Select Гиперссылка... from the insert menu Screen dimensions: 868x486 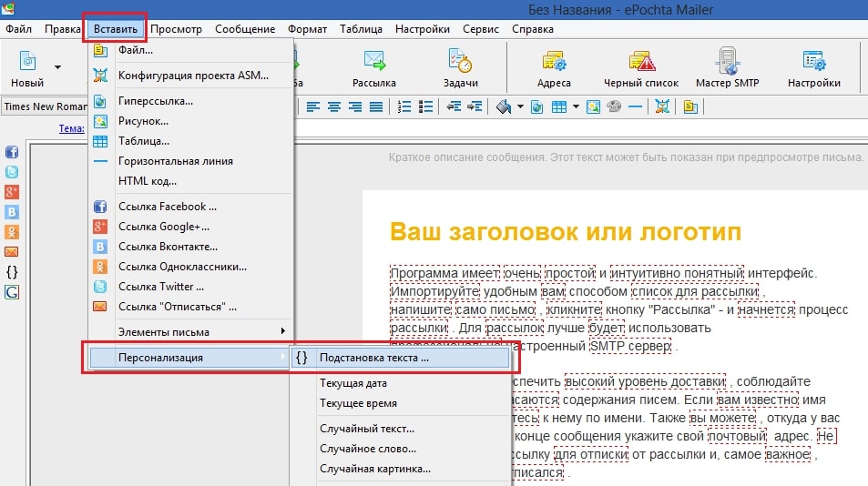click(x=191, y=101)
